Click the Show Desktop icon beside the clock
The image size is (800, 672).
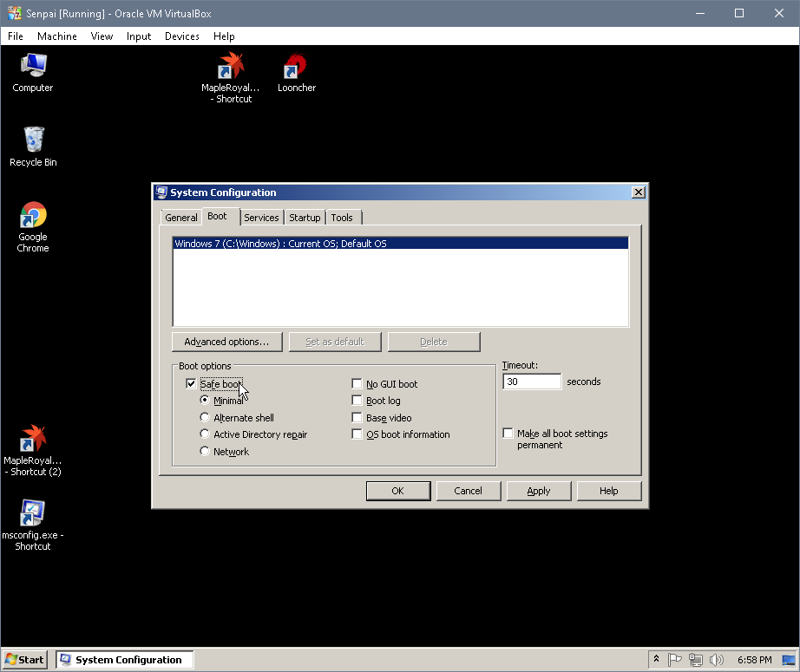tap(789, 660)
